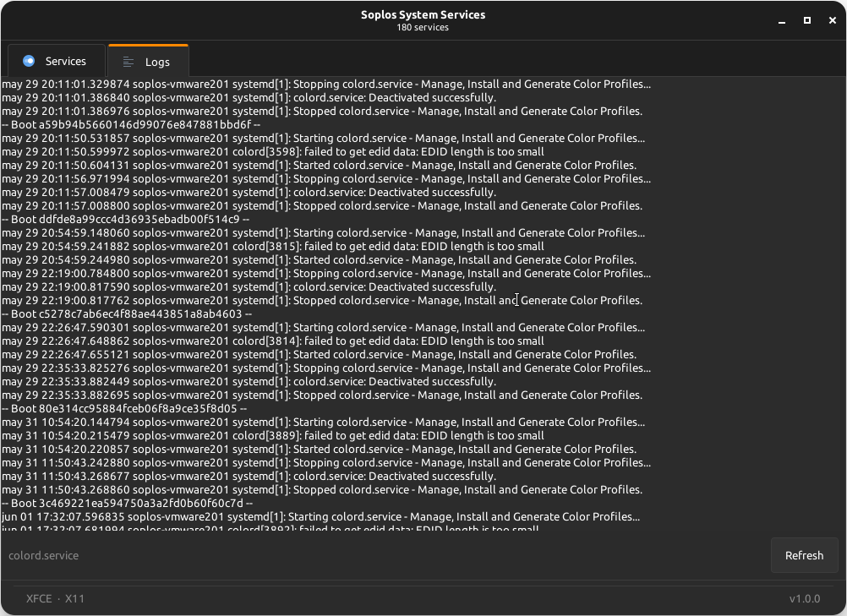Click log line at may 29 22:26:47.655121
847x616 pixels.
click(x=320, y=354)
